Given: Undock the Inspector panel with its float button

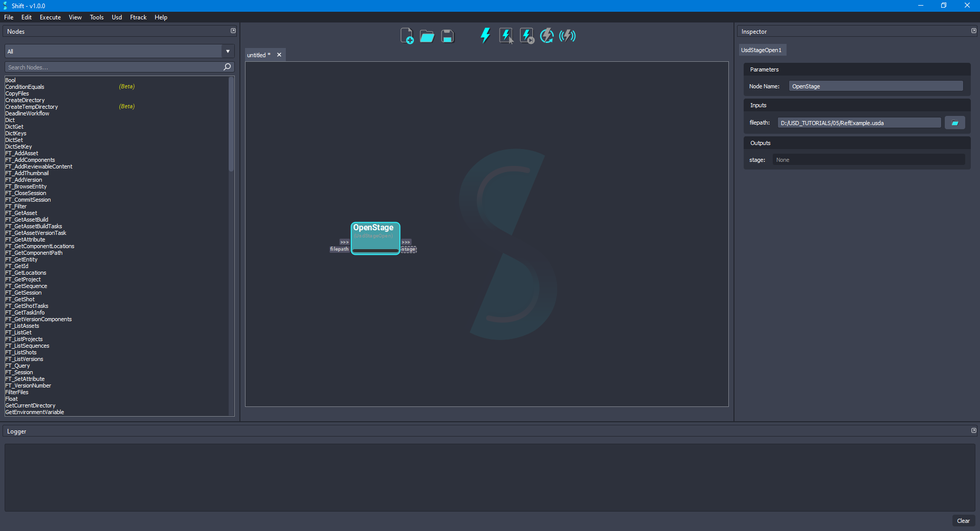Looking at the screenshot, I should 973,31.
